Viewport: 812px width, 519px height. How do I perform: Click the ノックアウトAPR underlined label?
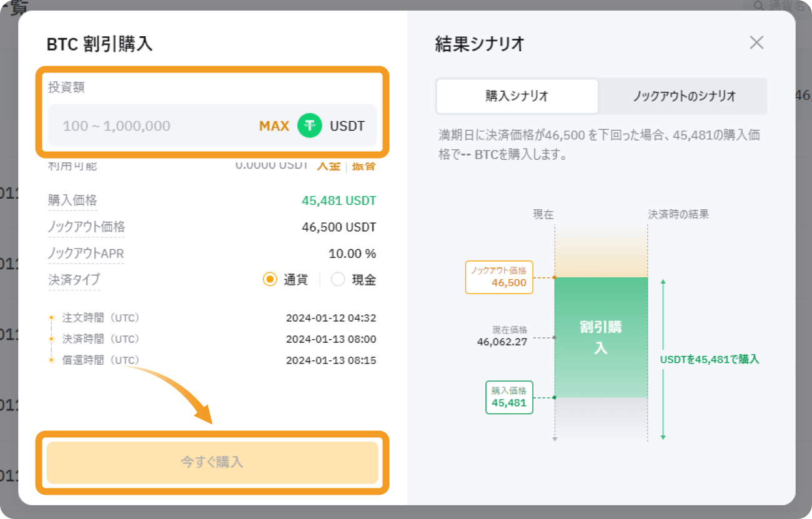pos(86,253)
